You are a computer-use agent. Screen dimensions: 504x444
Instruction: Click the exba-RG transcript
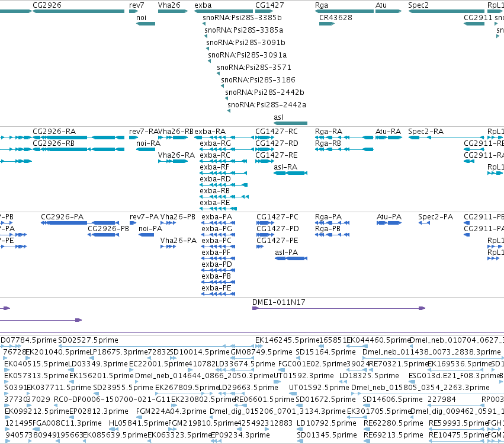point(227,149)
